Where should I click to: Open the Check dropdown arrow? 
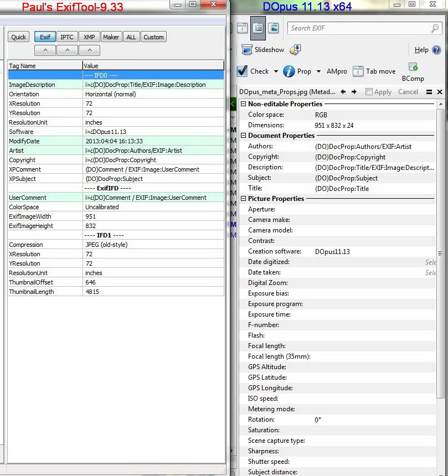click(276, 71)
